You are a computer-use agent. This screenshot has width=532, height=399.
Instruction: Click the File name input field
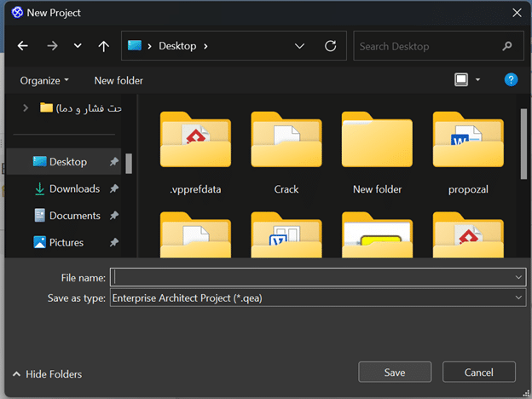pos(318,277)
